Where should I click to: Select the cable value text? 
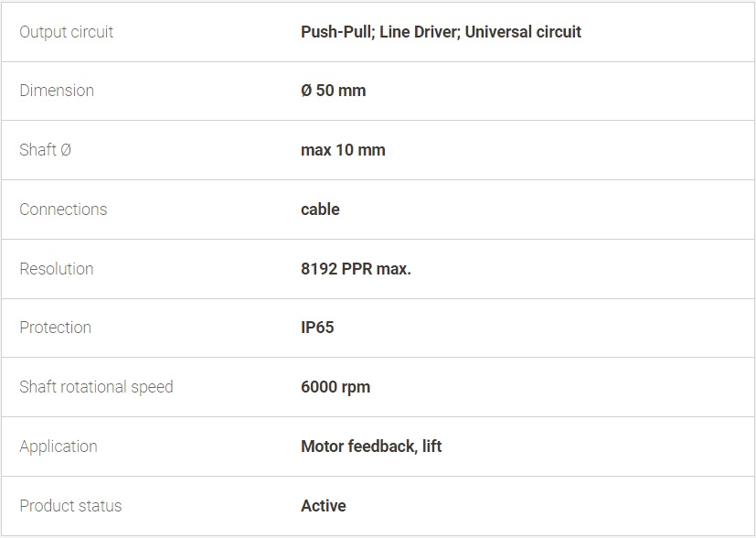click(320, 210)
